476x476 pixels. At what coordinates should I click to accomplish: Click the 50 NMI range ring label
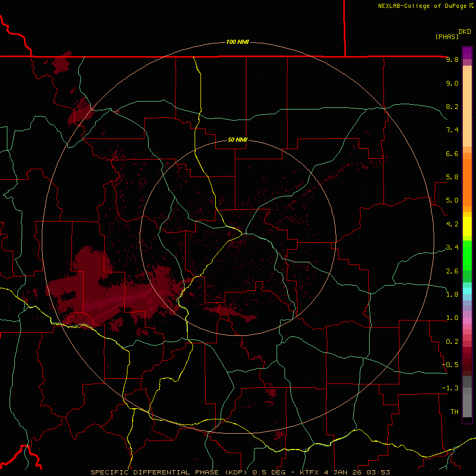click(237, 140)
